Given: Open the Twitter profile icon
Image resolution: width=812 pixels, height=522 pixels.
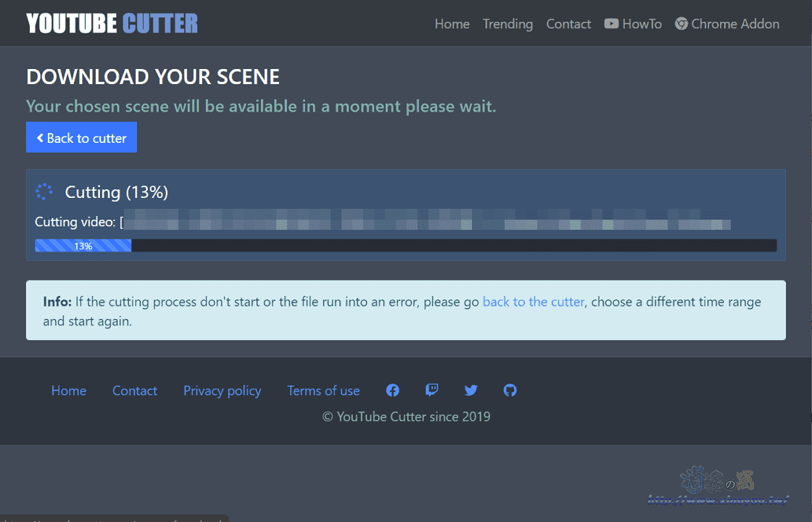Looking at the screenshot, I should 471,391.
